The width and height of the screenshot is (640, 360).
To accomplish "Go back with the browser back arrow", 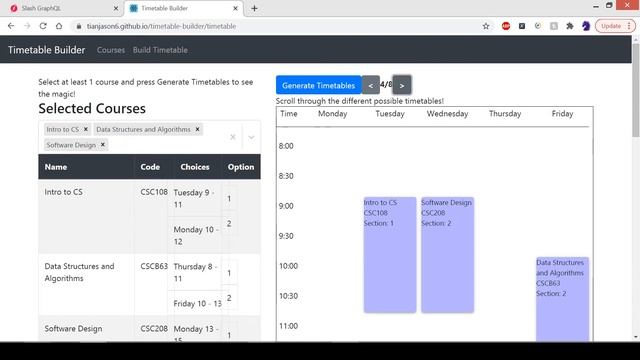I will tap(11, 26).
